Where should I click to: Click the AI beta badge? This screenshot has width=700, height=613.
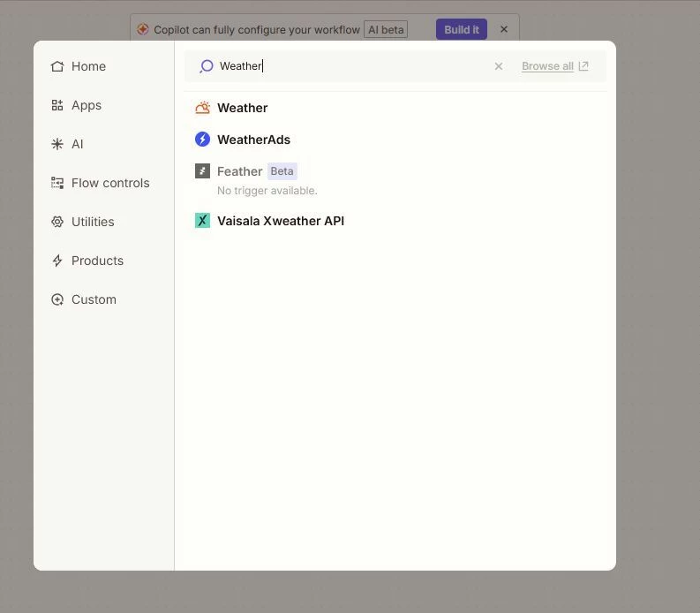point(386,29)
